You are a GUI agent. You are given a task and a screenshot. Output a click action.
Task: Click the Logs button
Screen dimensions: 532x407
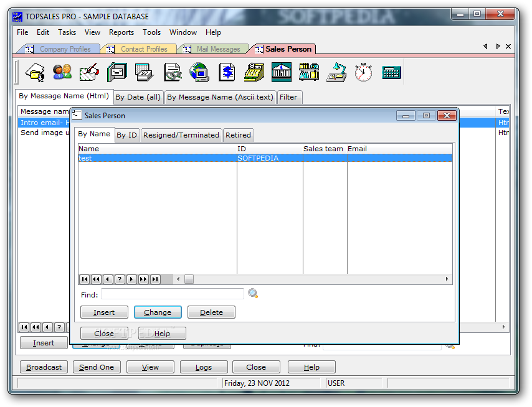click(x=204, y=367)
